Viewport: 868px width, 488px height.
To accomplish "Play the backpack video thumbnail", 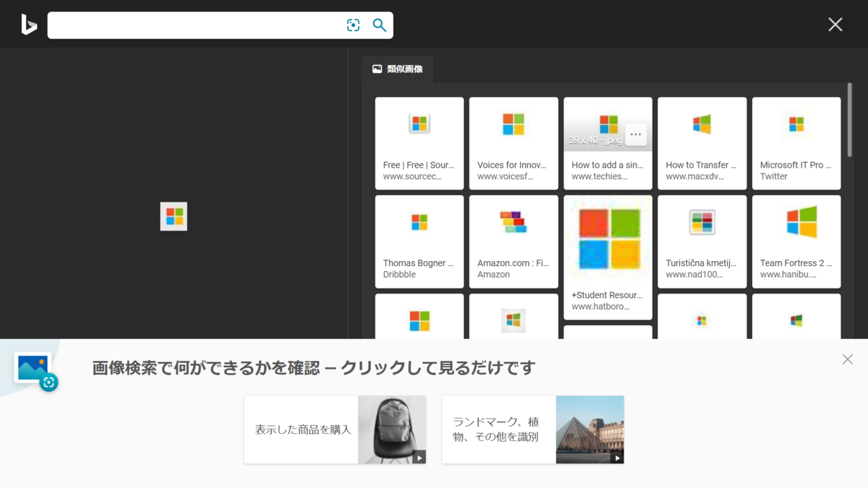I will point(392,429).
